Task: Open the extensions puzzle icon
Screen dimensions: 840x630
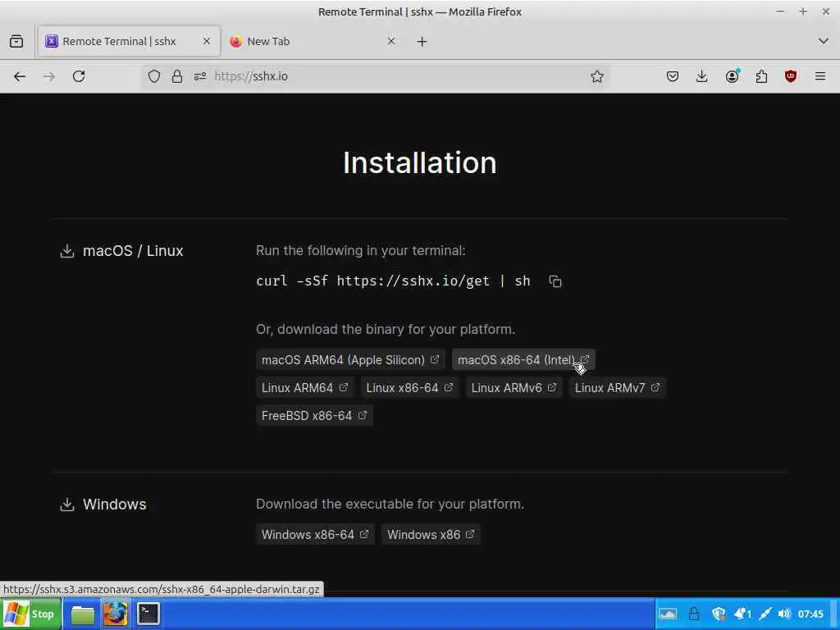Action: point(761,76)
